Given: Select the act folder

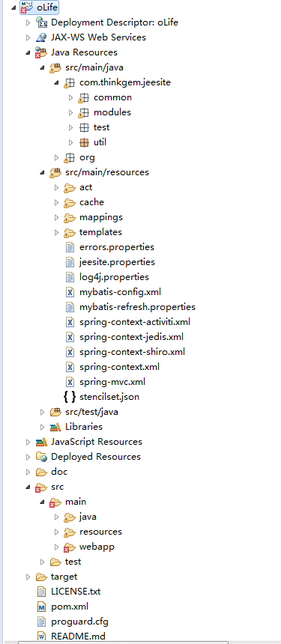Looking at the screenshot, I should (x=86, y=187).
